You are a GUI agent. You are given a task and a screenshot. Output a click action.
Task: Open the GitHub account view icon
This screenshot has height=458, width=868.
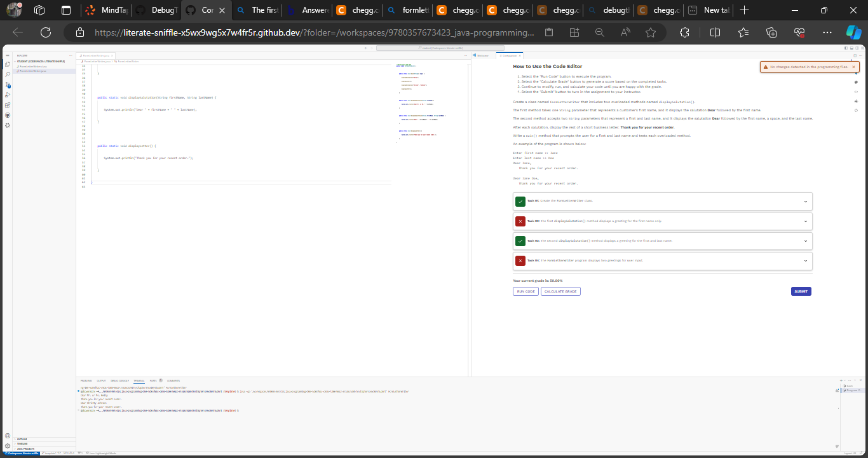[8, 115]
